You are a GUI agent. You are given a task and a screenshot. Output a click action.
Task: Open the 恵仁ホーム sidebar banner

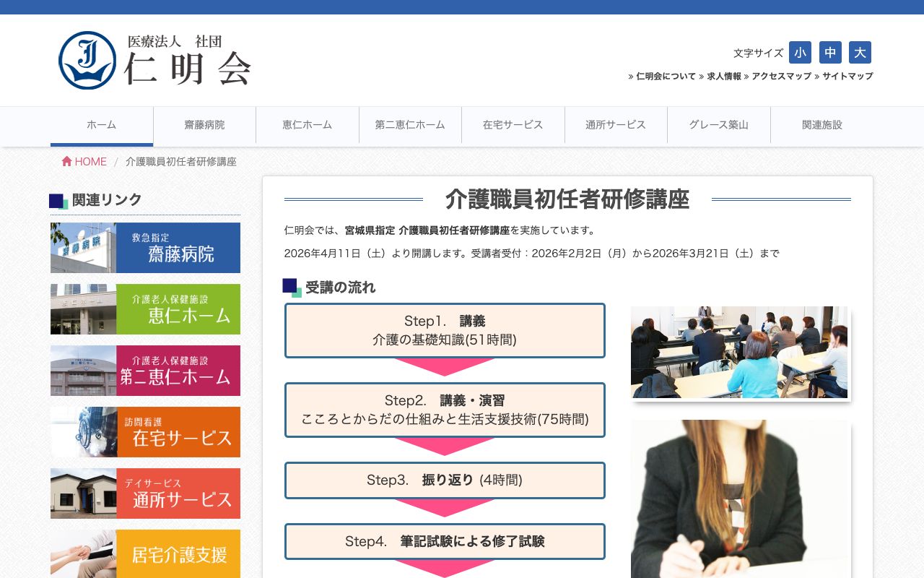145,309
